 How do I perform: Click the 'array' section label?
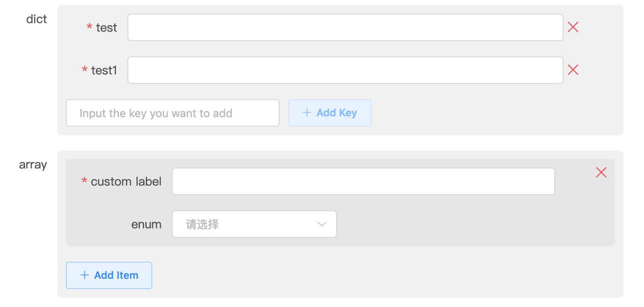[x=33, y=165]
